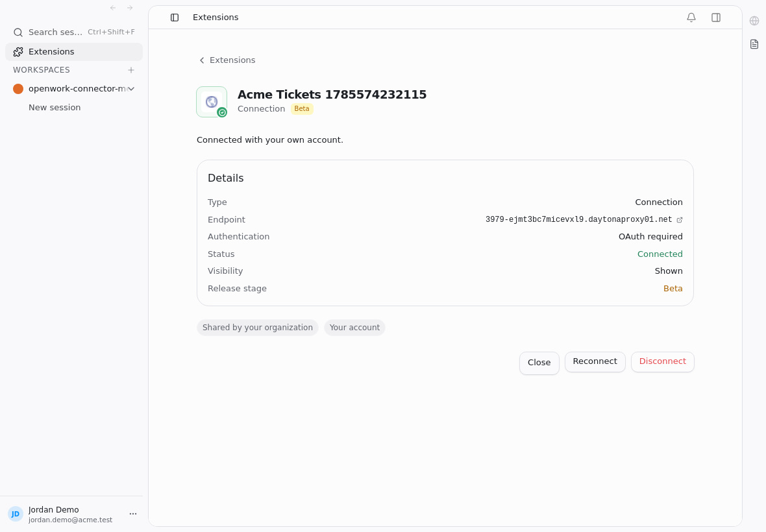Click the green connected check badge

(222, 113)
